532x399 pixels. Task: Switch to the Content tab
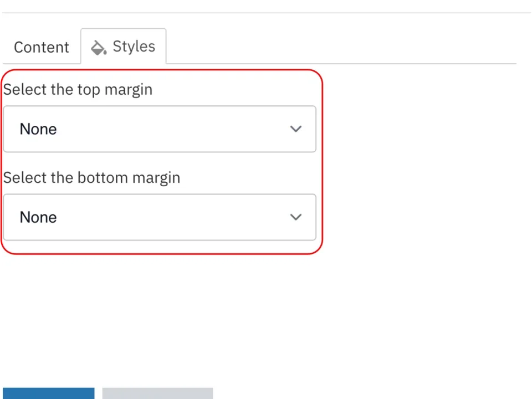click(x=42, y=47)
